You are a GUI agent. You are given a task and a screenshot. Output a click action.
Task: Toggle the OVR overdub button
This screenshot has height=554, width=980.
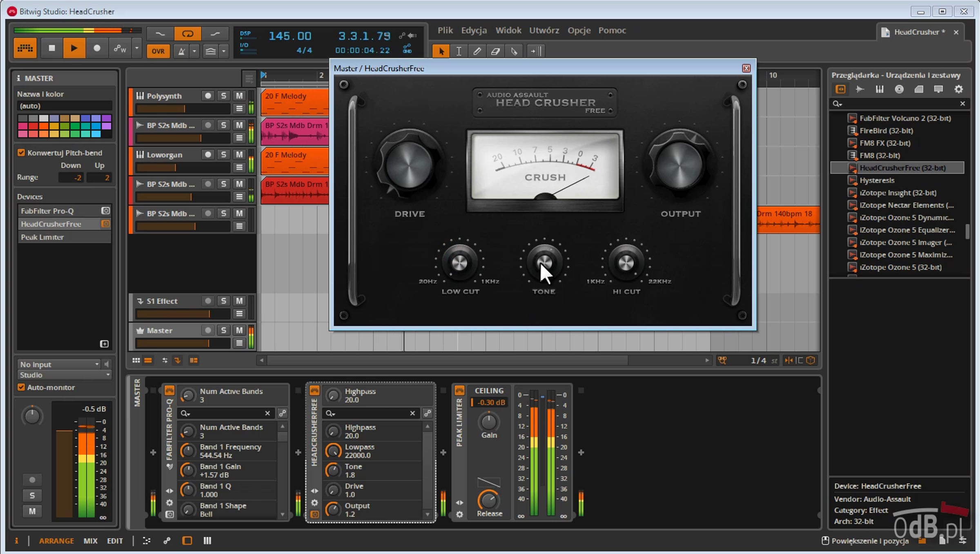pos(158,51)
